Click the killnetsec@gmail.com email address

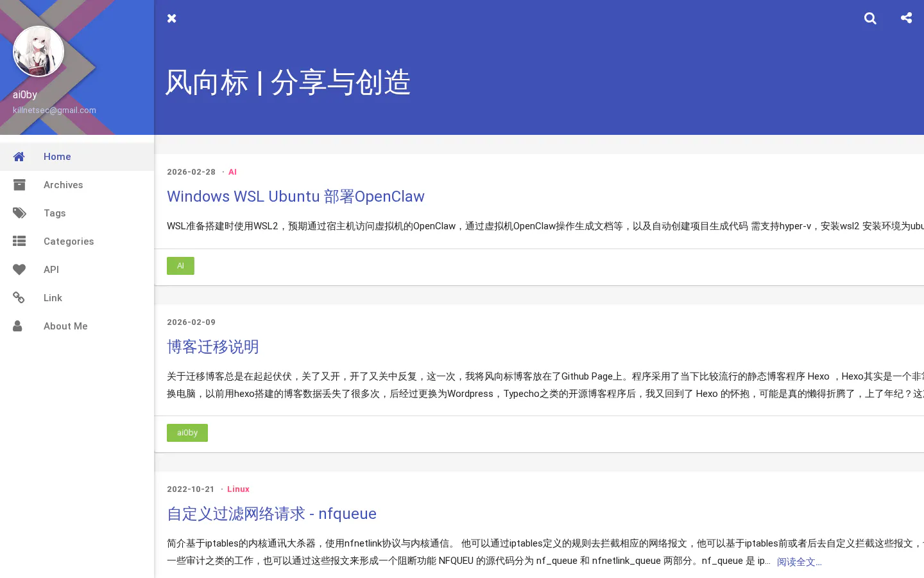(x=55, y=110)
